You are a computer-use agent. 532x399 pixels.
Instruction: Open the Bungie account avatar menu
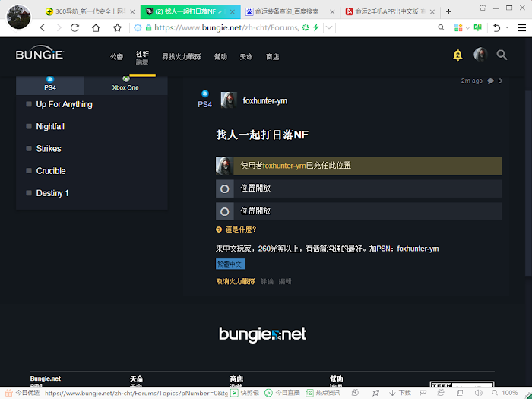click(x=480, y=54)
